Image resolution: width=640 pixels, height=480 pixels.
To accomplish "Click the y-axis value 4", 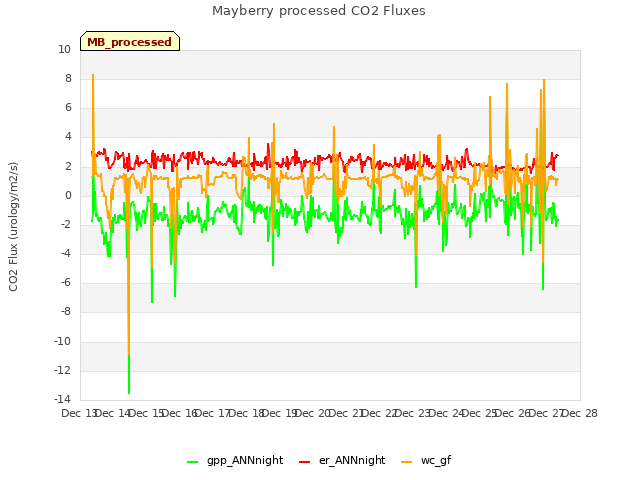I will 68,136.
